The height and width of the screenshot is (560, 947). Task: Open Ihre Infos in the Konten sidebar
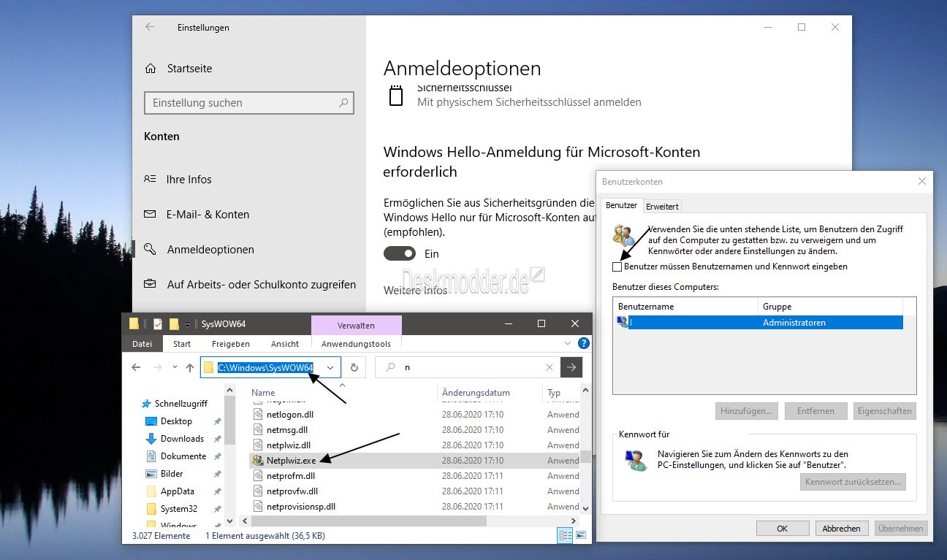tap(188, 179)
